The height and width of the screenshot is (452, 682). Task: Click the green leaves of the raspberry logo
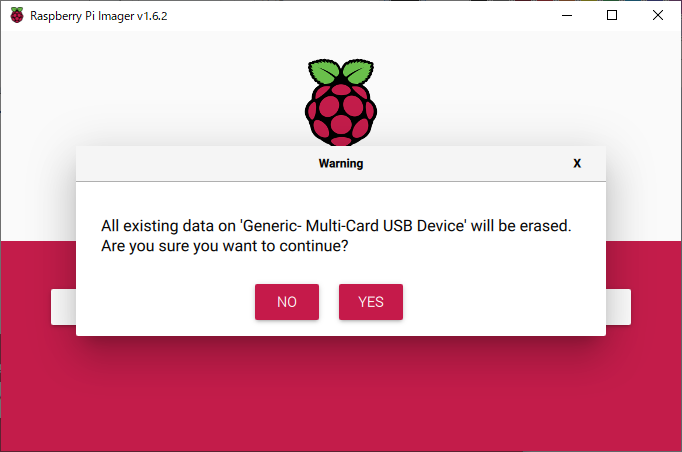(341, 71)
